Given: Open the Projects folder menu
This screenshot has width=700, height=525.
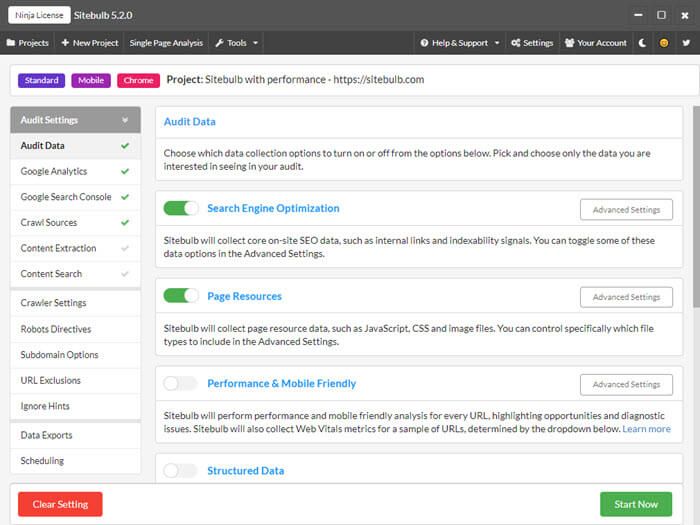Looking at the screenshot, I should coord(28,43).
